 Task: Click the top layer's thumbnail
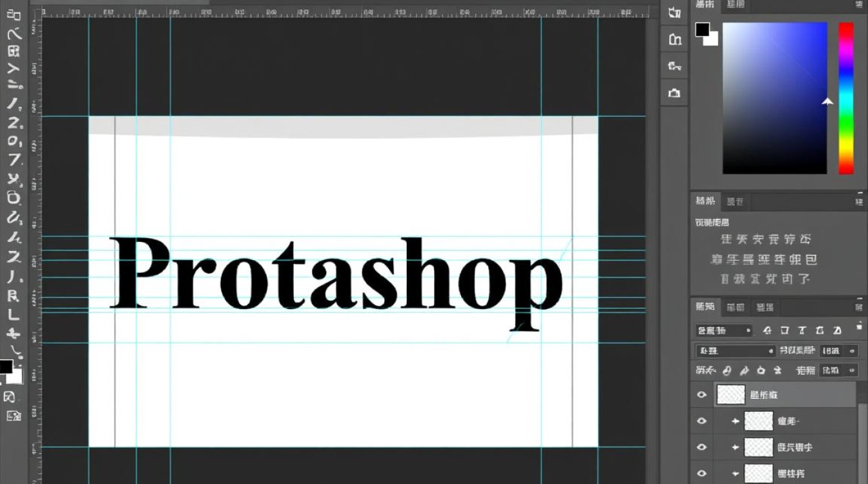[x=730, y=394]
